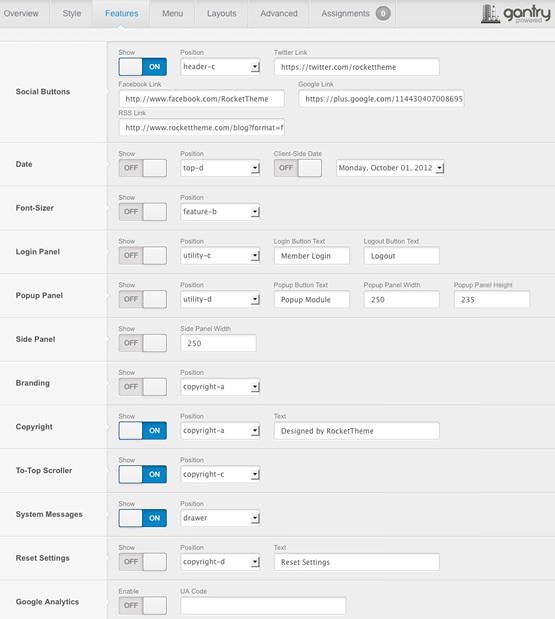
Task: Turn on Login Panel Show toggle
Action: pos(142,255)
